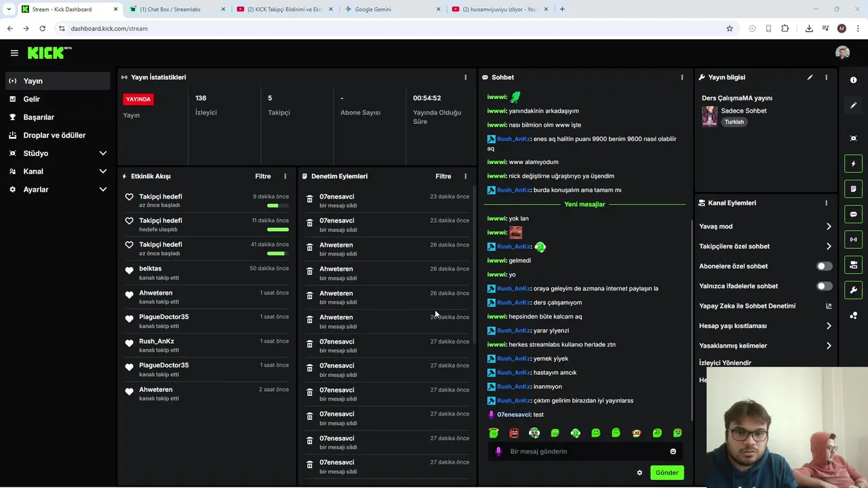Click the chat panel scrollbar

(691, 319)
